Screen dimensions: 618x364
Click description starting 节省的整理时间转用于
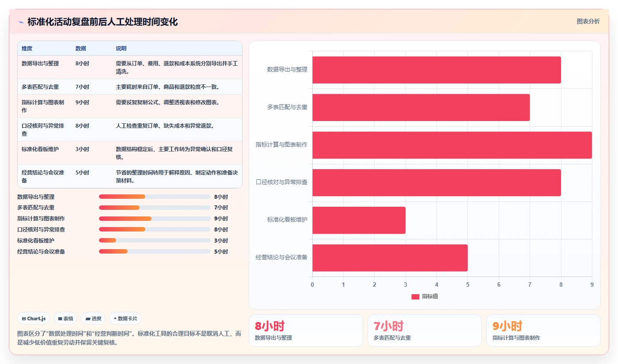click(177, 176)
